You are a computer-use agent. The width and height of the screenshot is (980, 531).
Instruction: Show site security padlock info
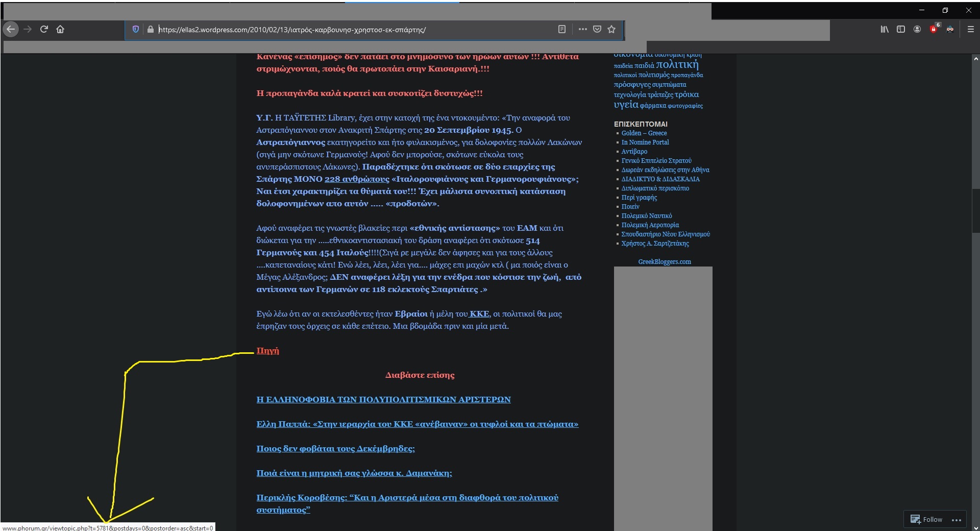point(150,29)
